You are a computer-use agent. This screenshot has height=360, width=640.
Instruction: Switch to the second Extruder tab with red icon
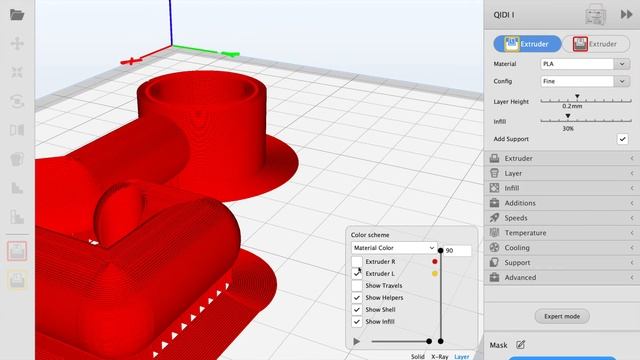click(x=596, y=44)
